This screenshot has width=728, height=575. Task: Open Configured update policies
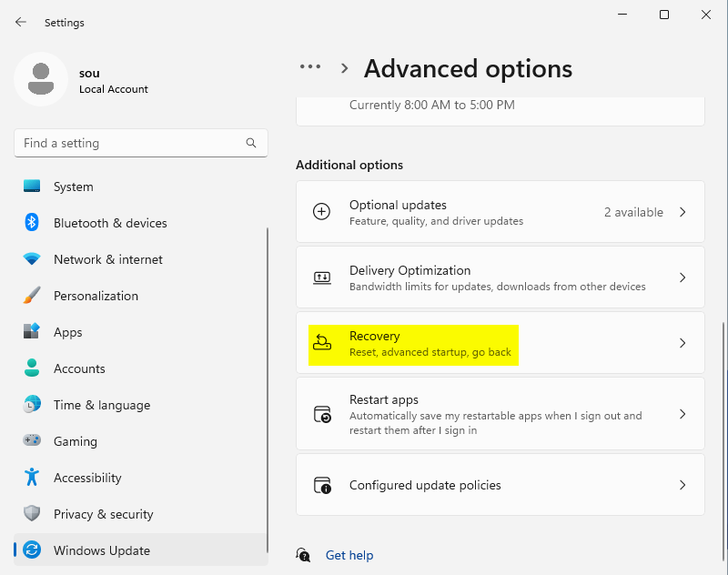(500, 485)
